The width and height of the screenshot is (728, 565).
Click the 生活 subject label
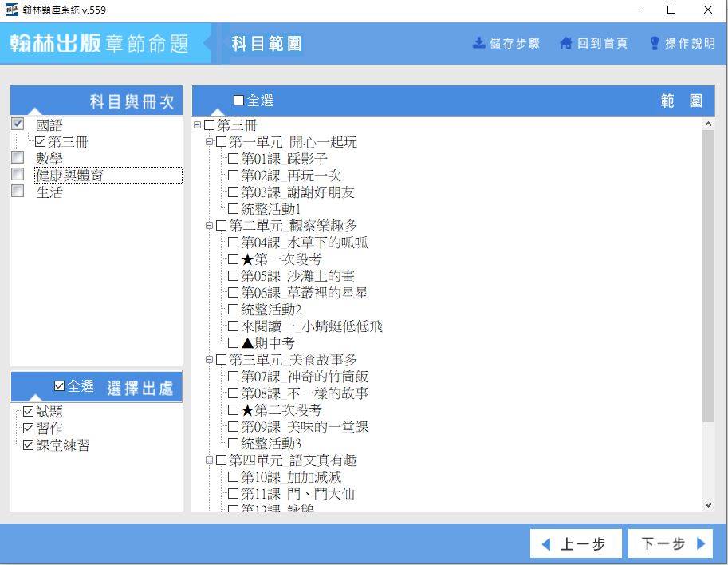(49, 192)
